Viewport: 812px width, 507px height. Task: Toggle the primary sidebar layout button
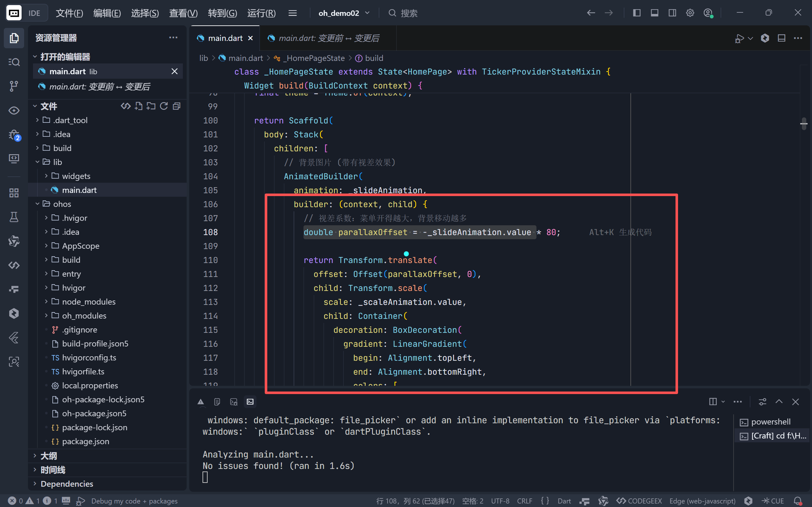[x=636, y=13]
